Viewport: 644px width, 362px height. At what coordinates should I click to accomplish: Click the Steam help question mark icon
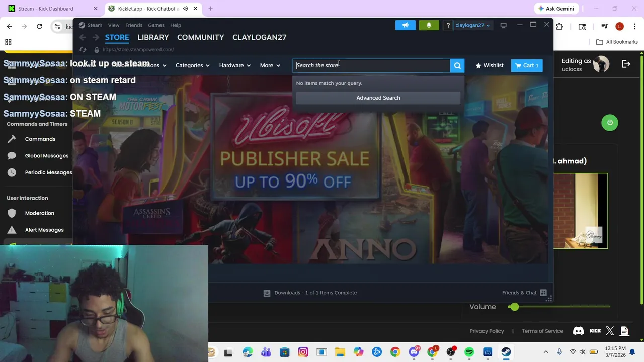[x=448, y=25]
